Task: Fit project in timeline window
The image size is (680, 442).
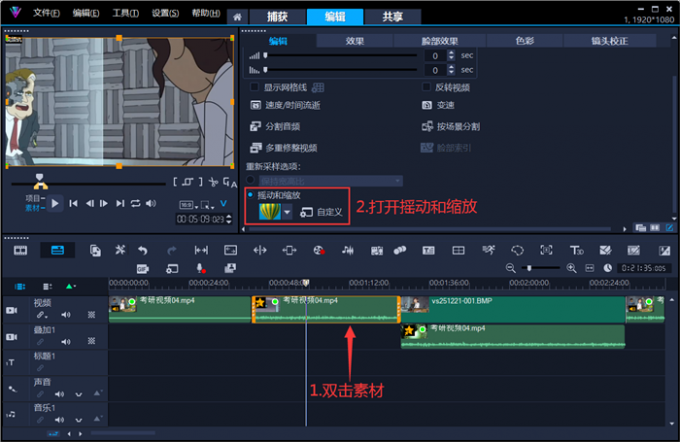Action: (589, 268)
